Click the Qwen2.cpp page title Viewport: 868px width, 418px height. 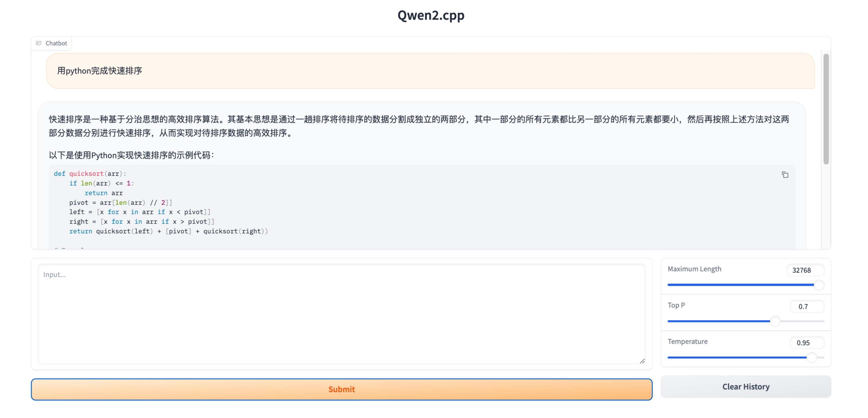click(x=431, y=16)
